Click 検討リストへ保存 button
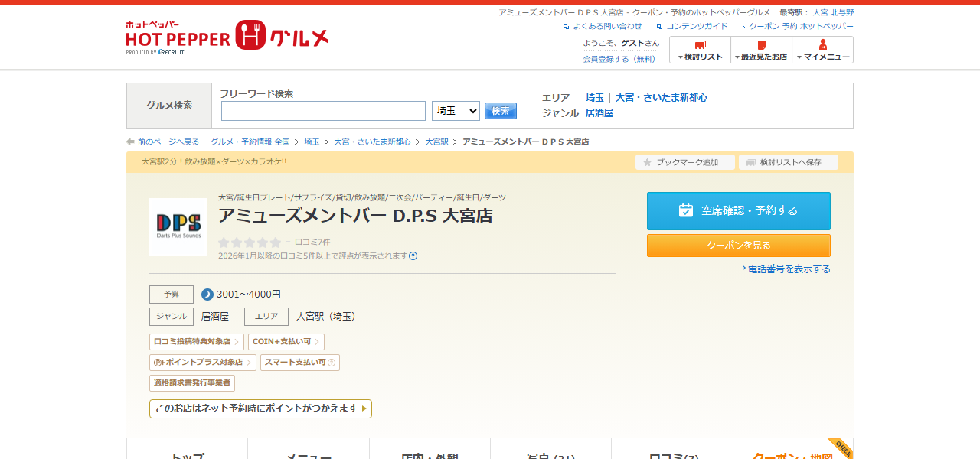The image size is (980, 459). click(789, 162)
